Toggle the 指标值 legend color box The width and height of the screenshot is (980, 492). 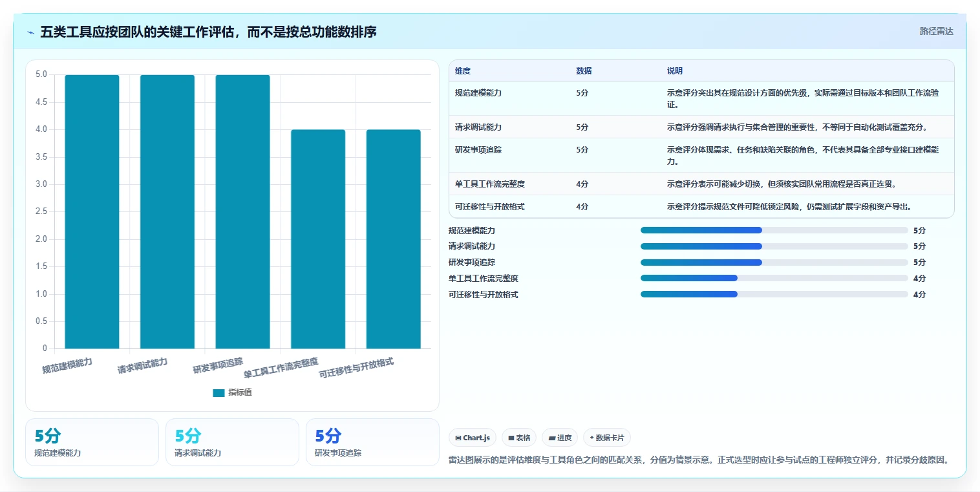click(x=218, y=392)
